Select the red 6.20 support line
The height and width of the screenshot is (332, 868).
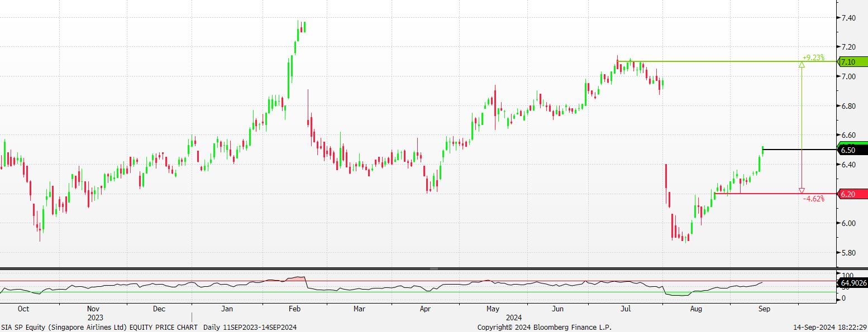(x=776, y=194)
